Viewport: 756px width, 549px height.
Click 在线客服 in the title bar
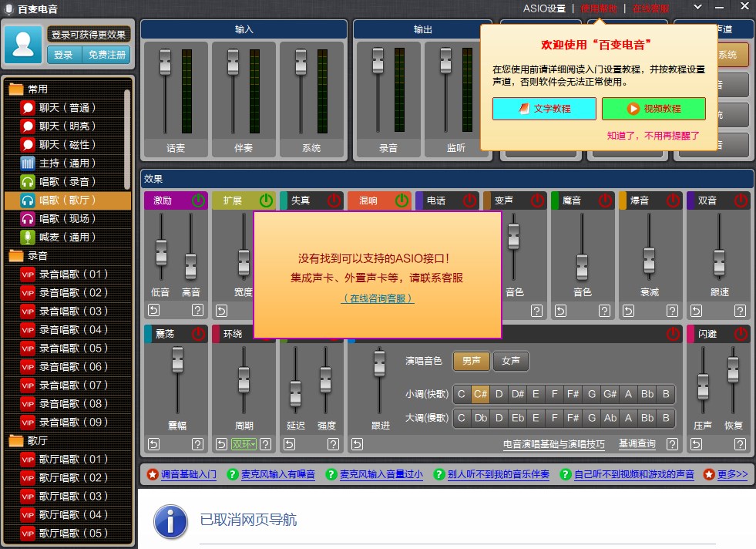(x=650, y=8)
